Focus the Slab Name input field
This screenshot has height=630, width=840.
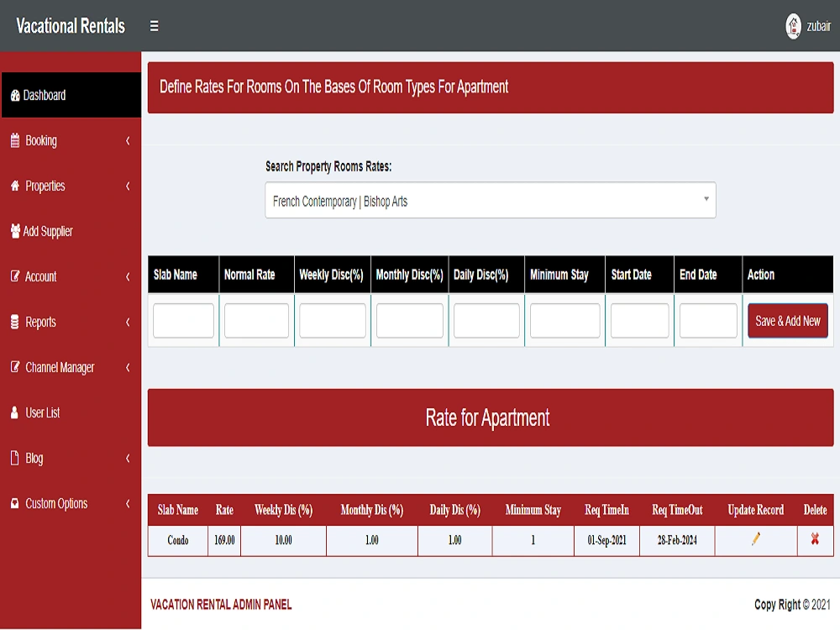coord(183,320)
